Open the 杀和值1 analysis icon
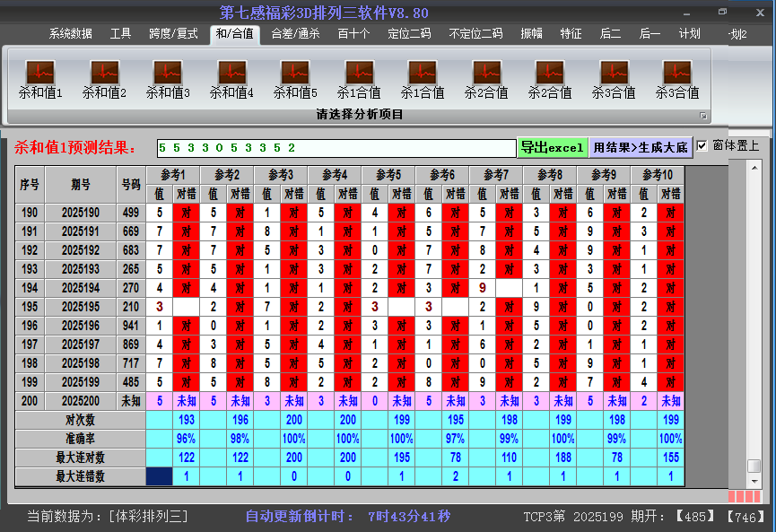Screen dimensions: 776x532 40,79
